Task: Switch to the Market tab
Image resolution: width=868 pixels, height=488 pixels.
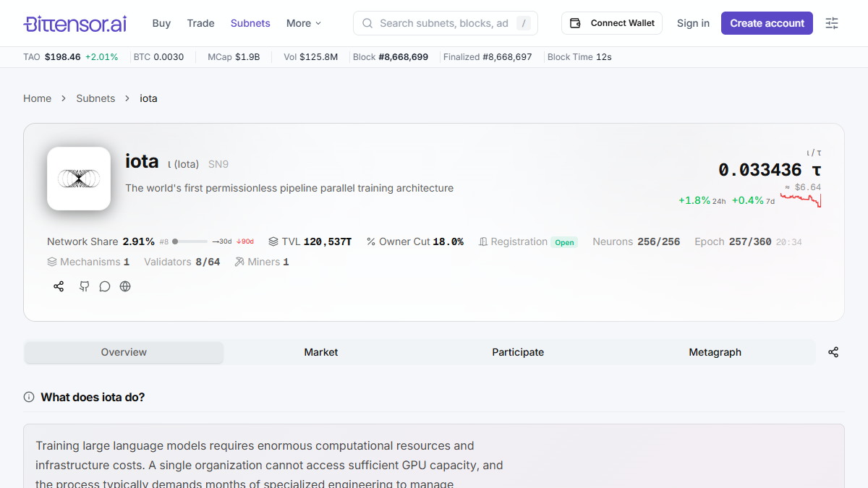Action: coord(321,352)
